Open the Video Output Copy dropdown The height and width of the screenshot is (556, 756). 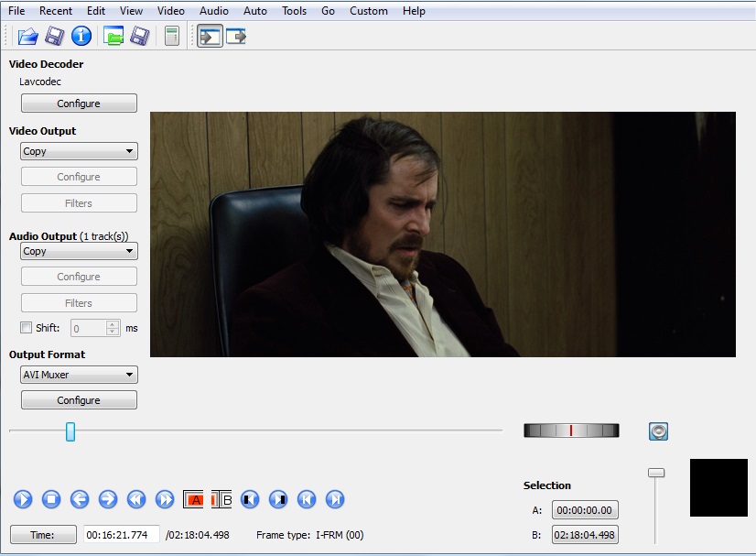[79, 151]
